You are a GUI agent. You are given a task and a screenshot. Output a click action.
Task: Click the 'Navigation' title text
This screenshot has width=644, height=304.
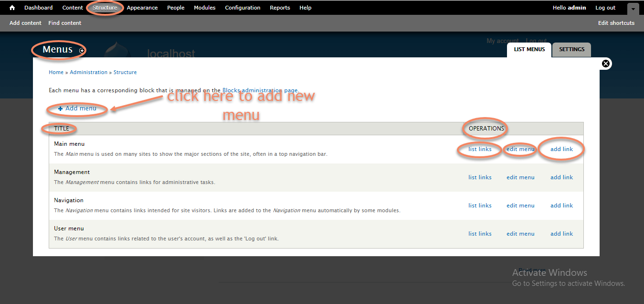coord(69,200)
